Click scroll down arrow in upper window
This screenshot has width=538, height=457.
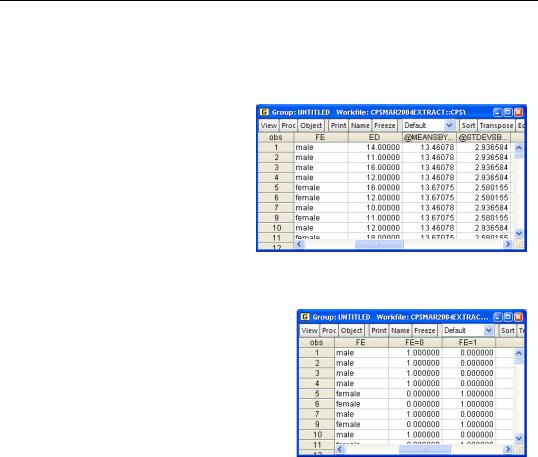[519, 233]
